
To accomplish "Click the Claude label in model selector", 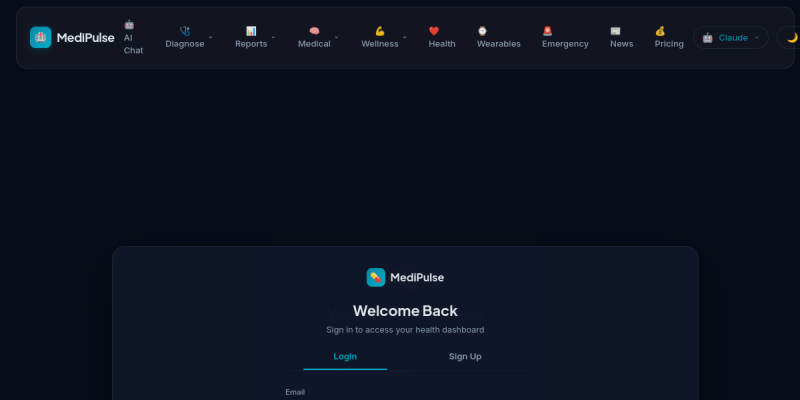I will tap(733, 38).
